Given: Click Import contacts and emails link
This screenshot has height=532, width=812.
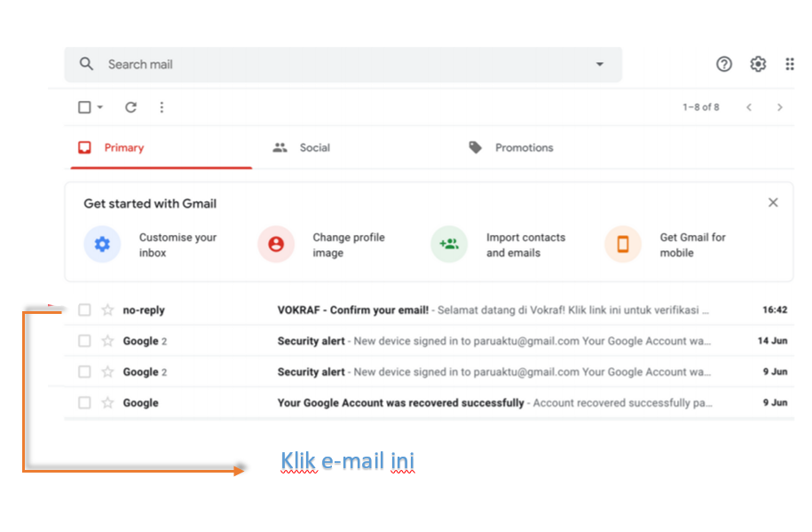Looking at the screenshot, I should click(x=525, y=245).
